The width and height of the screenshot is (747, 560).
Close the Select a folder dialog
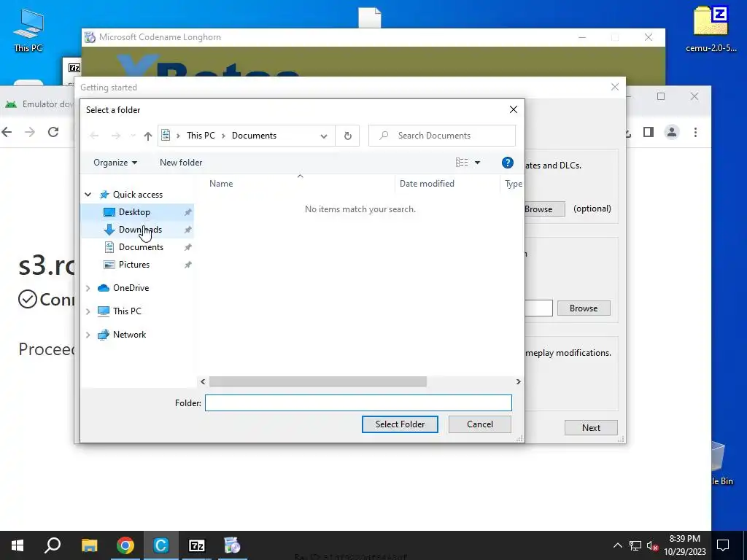[513, 109]
